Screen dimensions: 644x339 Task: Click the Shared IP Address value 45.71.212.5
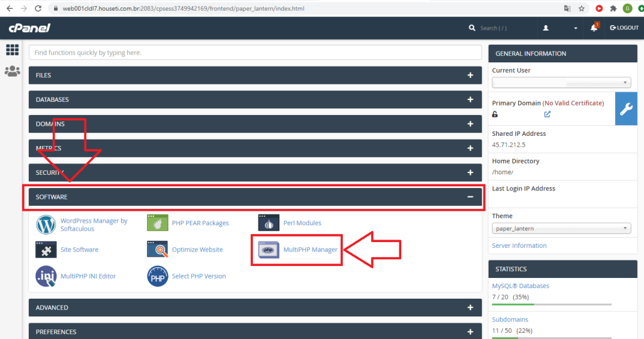click(508, 145)
